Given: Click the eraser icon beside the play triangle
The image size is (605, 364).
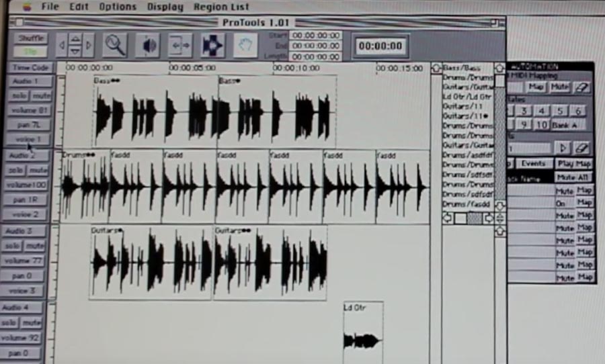Looking at the screenshot, I should [581, 148].
